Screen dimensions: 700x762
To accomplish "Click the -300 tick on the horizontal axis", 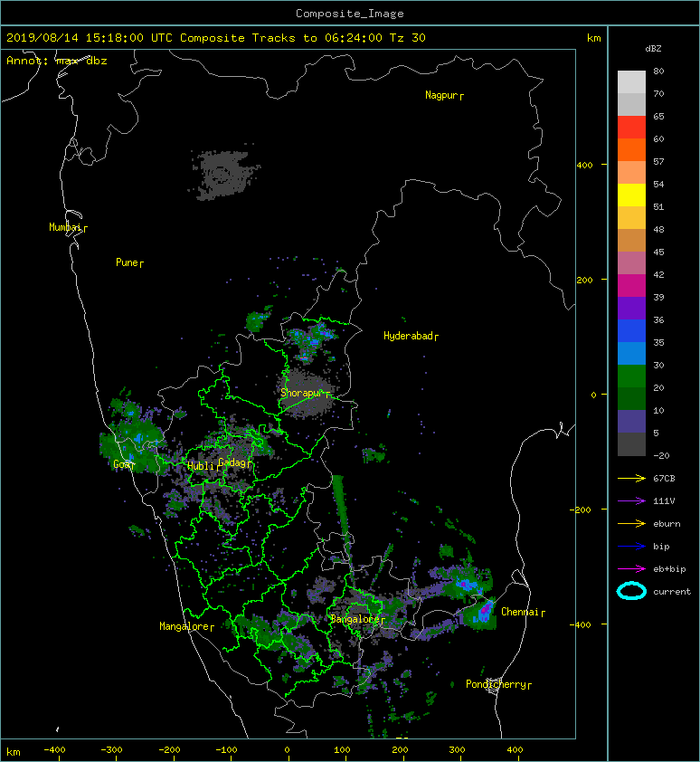I will [x=112, y=750].
